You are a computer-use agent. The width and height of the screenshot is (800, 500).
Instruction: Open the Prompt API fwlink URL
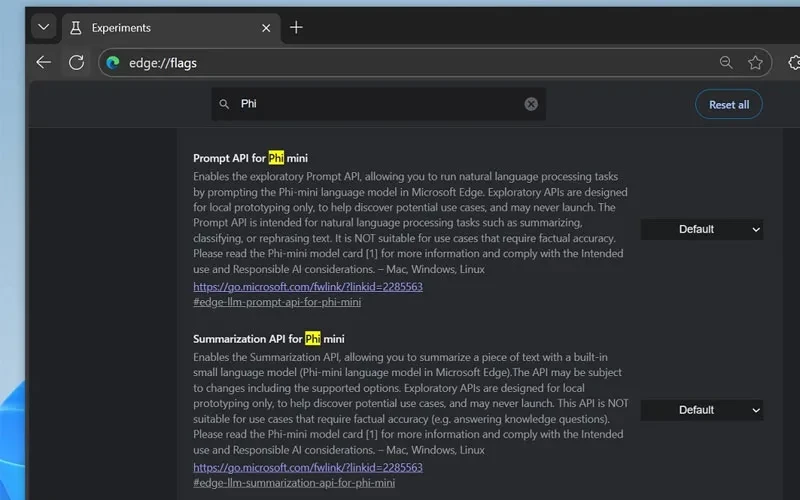pyautogui.click(x=308, y=287)
